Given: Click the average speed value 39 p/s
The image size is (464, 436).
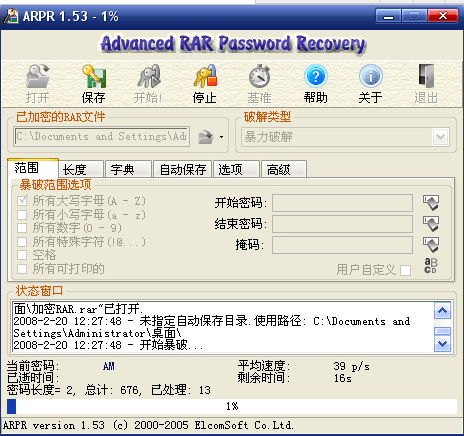Looking at the screenshot, I should (x=351, y=366).
